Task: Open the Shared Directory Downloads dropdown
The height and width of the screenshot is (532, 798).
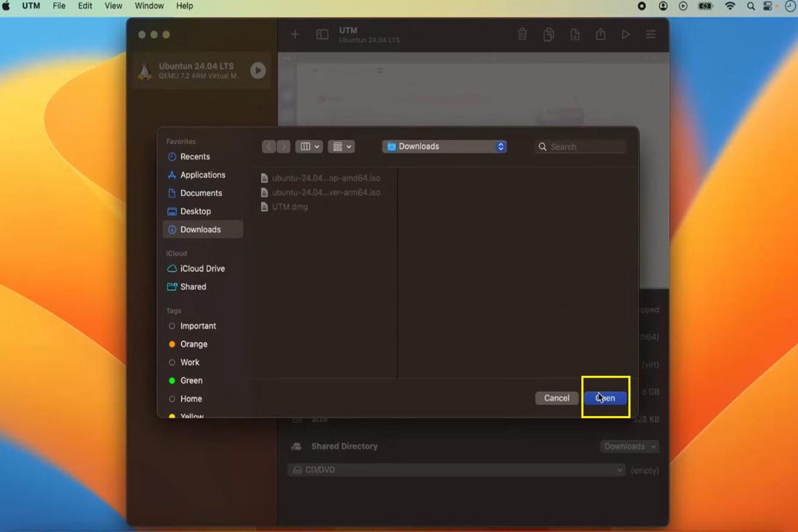Action: (x=629, y=446)
